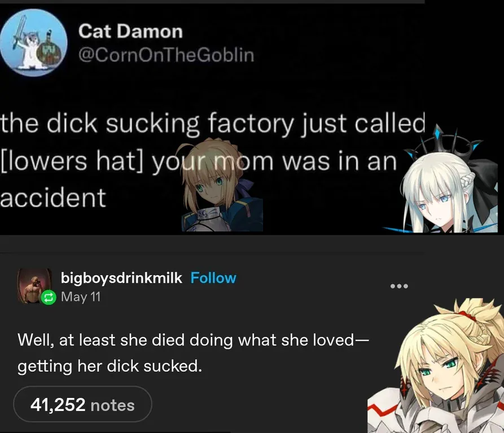Click the Cat Damon display name

coord(130,31)
